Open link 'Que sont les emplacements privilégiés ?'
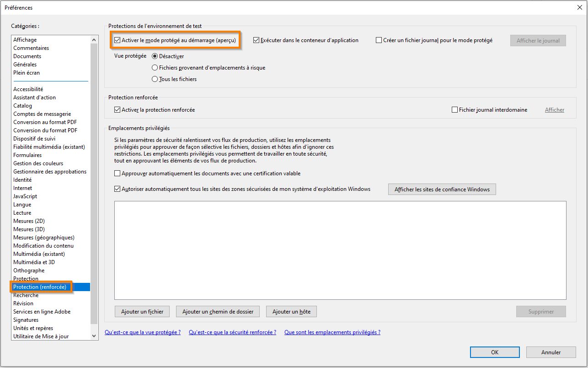This screenshot has width=588, height=368. pyautogui.click(x=332, y=332)
